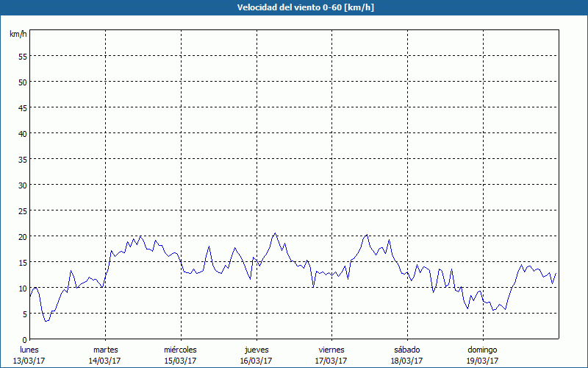The width and height of the screenshot is (588, 368).
Task: Click the km/h unit label on the y-axis
Action: click(18, 35)
